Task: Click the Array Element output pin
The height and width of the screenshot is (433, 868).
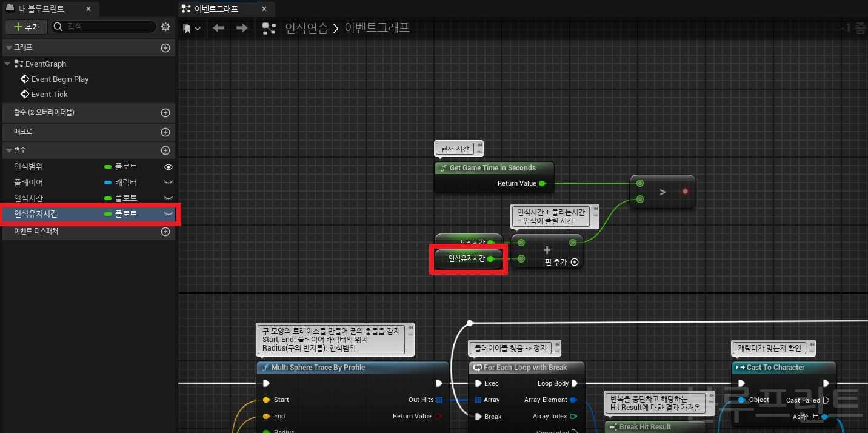Action: 573,400
